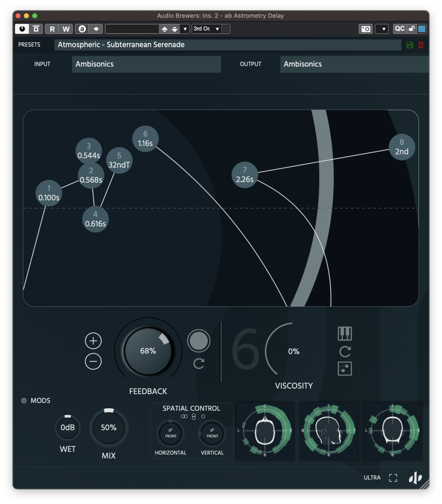Remove a delay node with minus button
442x504 pixels.
click(93, 362)
